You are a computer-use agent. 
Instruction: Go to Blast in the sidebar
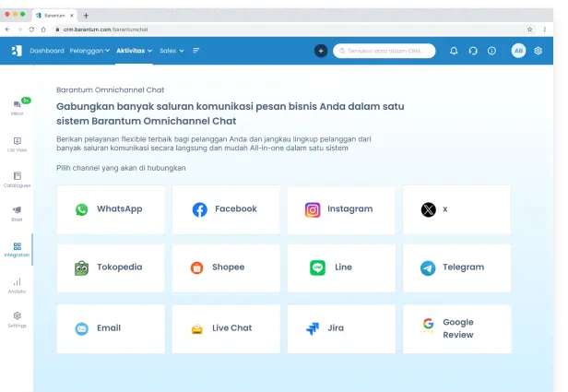pyautogui.click(x=17, y=213)
